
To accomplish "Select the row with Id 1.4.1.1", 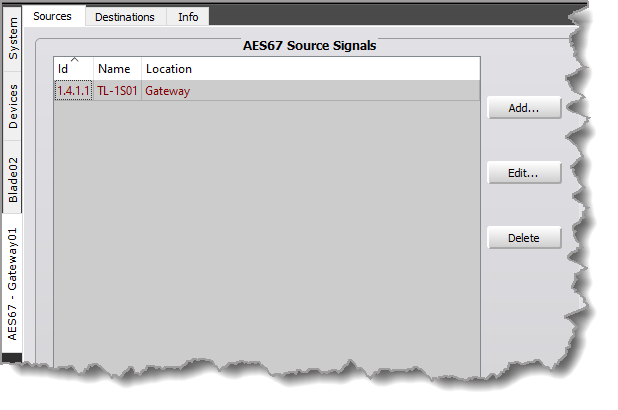I will (73, 91).
